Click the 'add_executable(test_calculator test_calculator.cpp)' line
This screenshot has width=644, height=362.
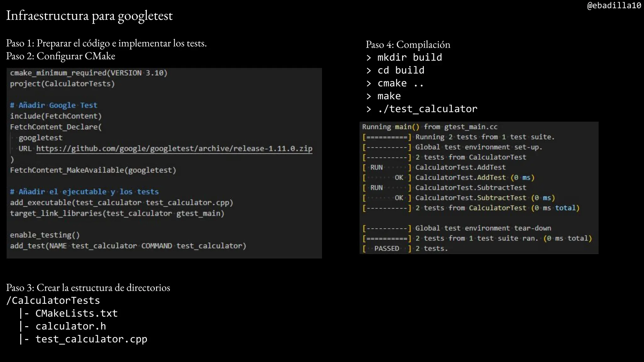click(122, 202)
